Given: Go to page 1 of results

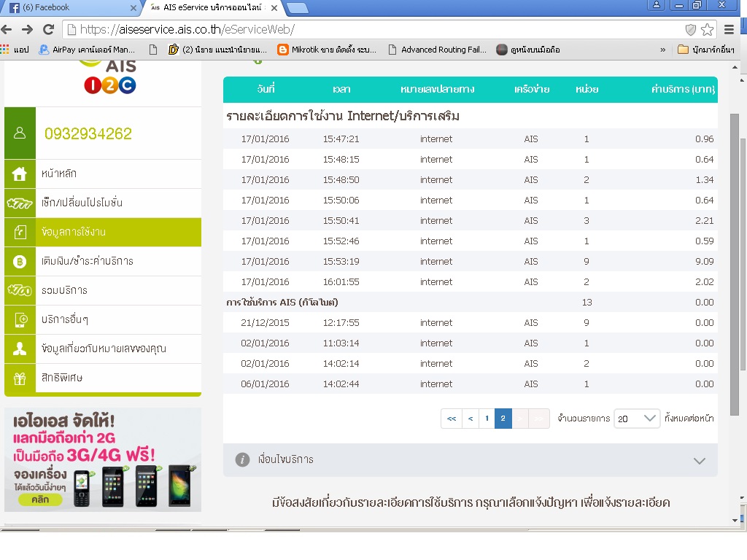Looking at the screenshot, I should [487, 419].
